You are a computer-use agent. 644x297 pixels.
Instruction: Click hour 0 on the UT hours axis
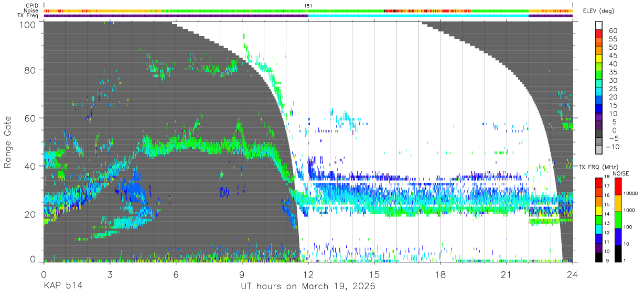pos(44,274)
